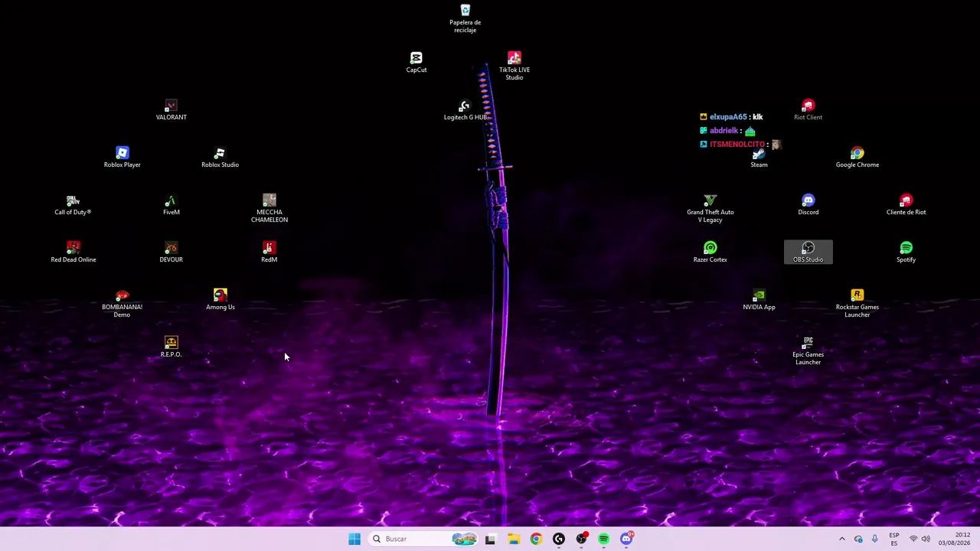Open the Windows Start menu
The height and width of the screenshot is (551, 980).
point(354,539)
